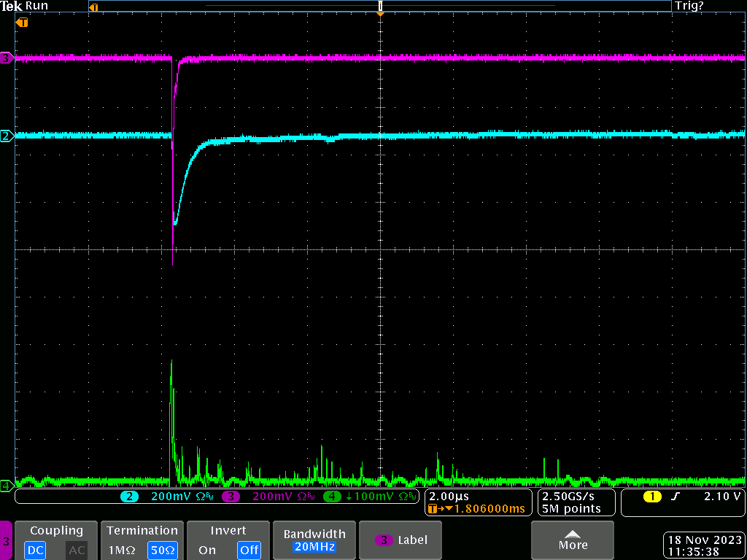
Task: Select the magenta channel 3 side tab
Action: [x=7, y=541]
